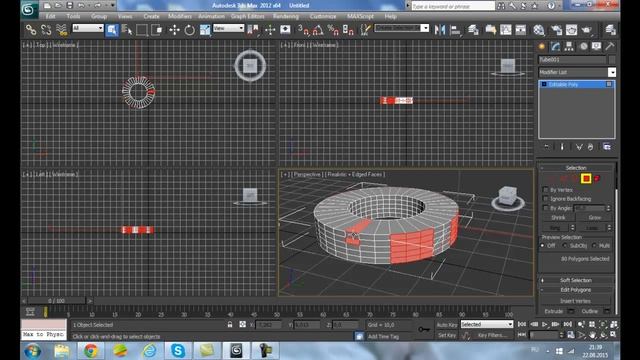Open the Customize menu
Viewport: 640px width, 360px height.
[x=323, y=16]
